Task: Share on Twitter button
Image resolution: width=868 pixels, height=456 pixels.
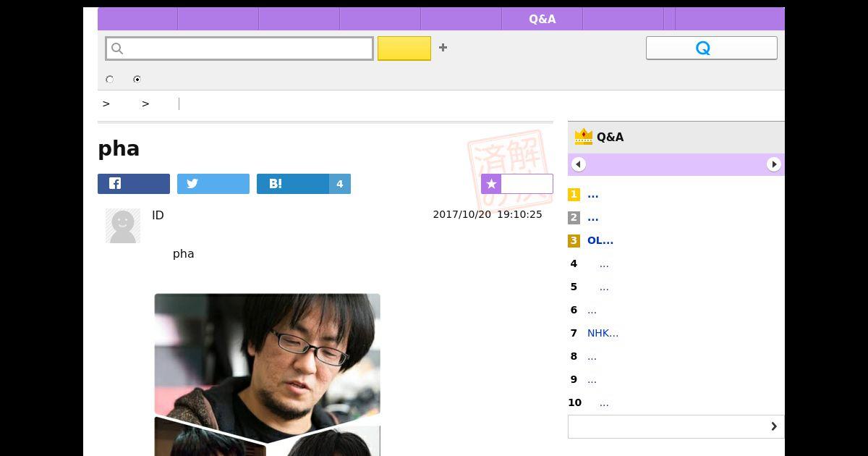Action: 213,184
